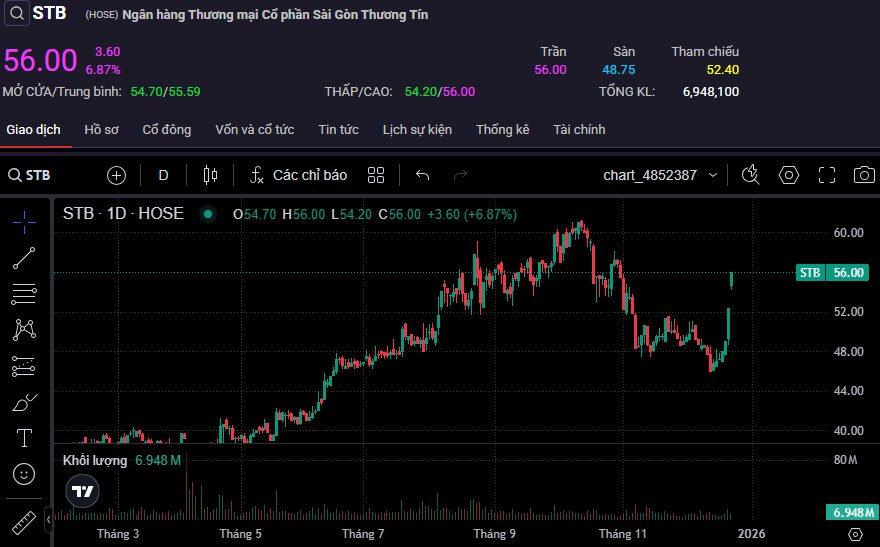880x547 pixels.
Task: Click the 2026 time axis label
Action: click(751, 534)
